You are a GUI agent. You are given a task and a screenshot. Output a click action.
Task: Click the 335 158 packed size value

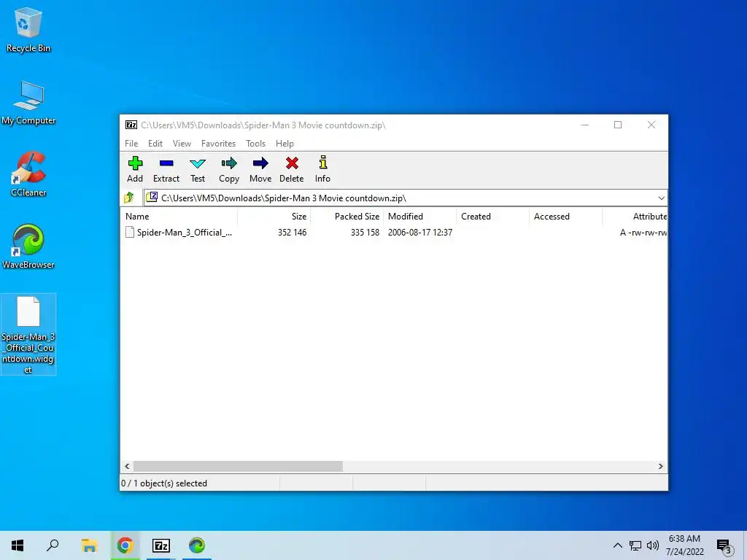coord(365,233)
